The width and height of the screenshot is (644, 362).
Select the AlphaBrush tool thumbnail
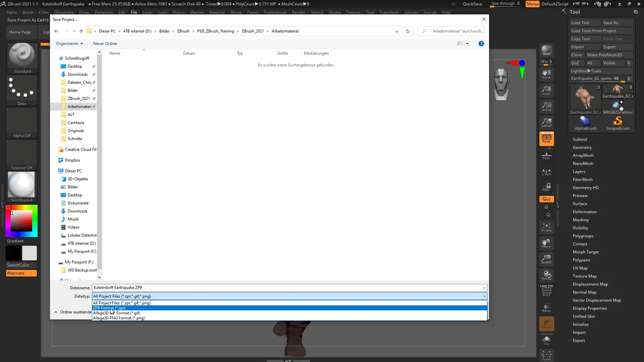586,123
